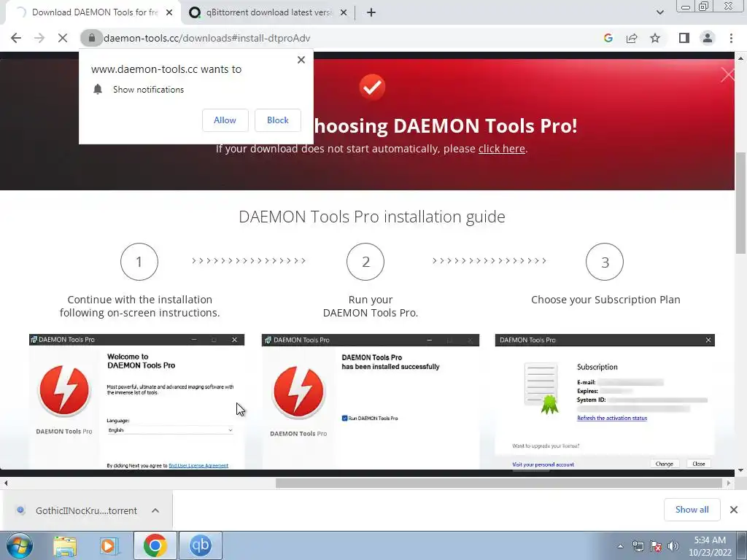This screenshot has height=560, width=747.
Task: Open a new tab with plus button
Action: (x=371, y=12)
